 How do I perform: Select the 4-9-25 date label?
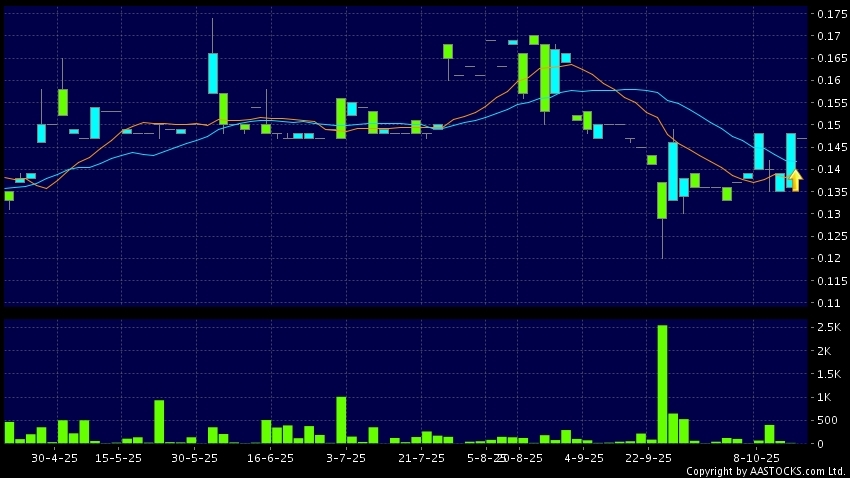584,457
